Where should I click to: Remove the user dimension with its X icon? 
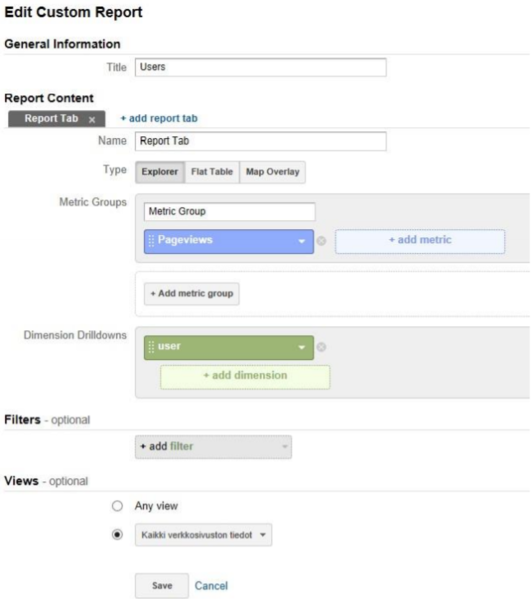pyautogui.click(x=322, y=347)
